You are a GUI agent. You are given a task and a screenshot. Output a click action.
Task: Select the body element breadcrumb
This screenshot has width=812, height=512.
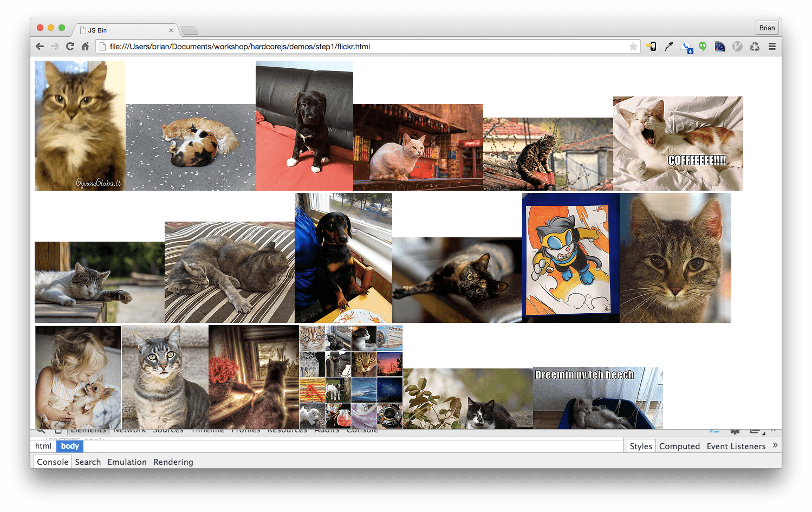(70, 446)
